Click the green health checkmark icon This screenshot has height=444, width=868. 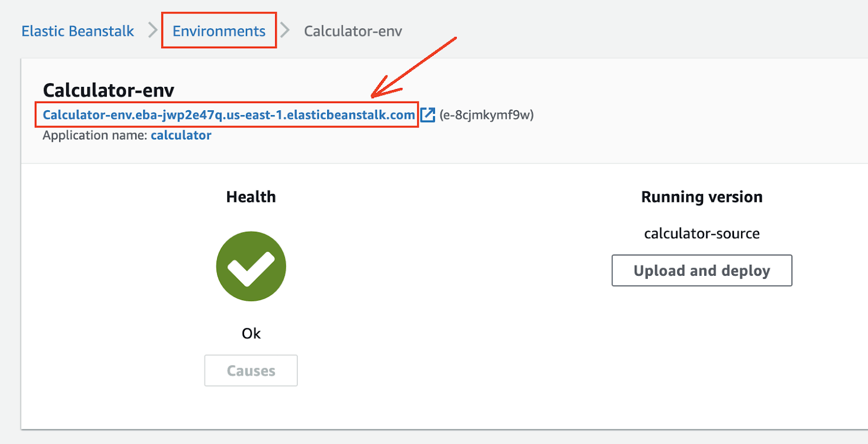[251, 267]
